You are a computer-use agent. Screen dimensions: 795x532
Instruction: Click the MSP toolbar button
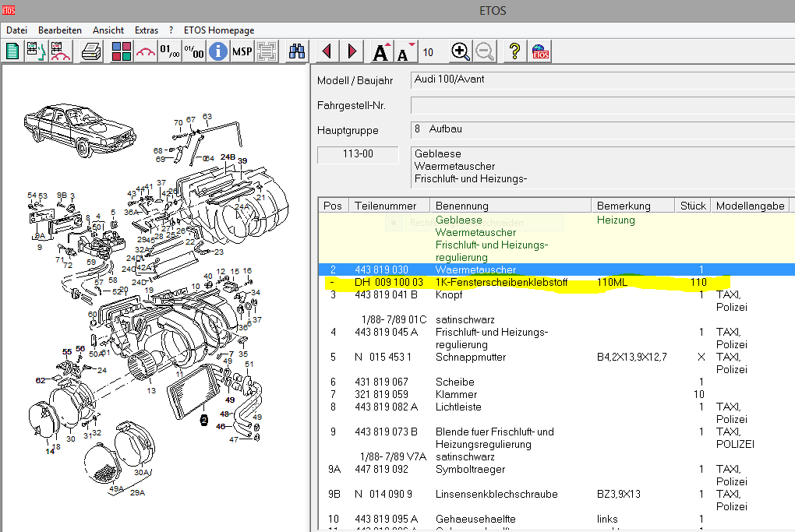(242, 52)
